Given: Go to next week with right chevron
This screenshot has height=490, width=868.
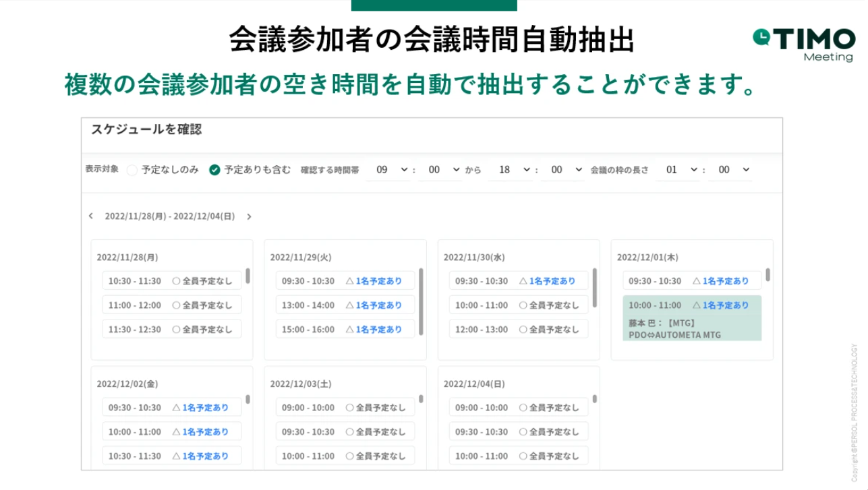Looking at the screenshot, I should pos(249,216).
